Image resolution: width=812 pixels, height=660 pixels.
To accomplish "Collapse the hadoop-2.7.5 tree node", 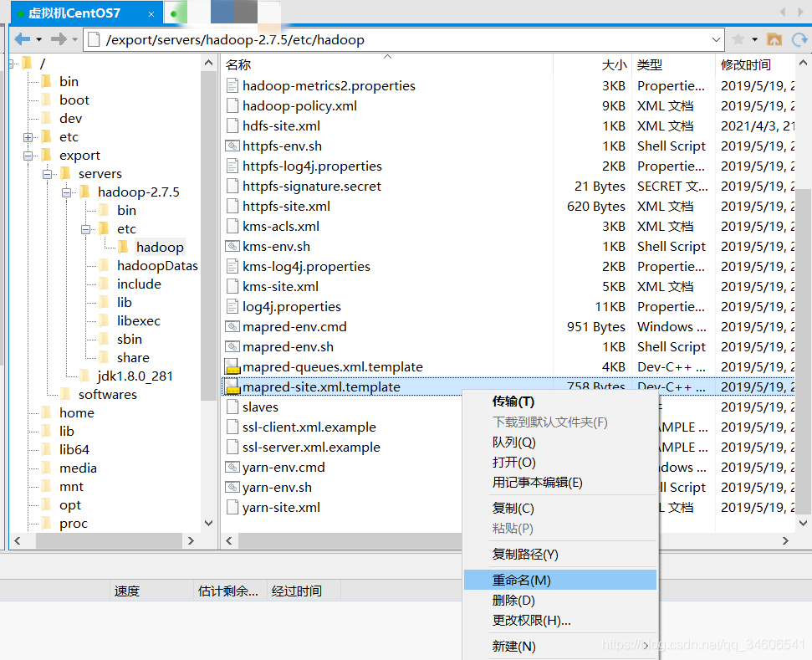I will point(66,192).
